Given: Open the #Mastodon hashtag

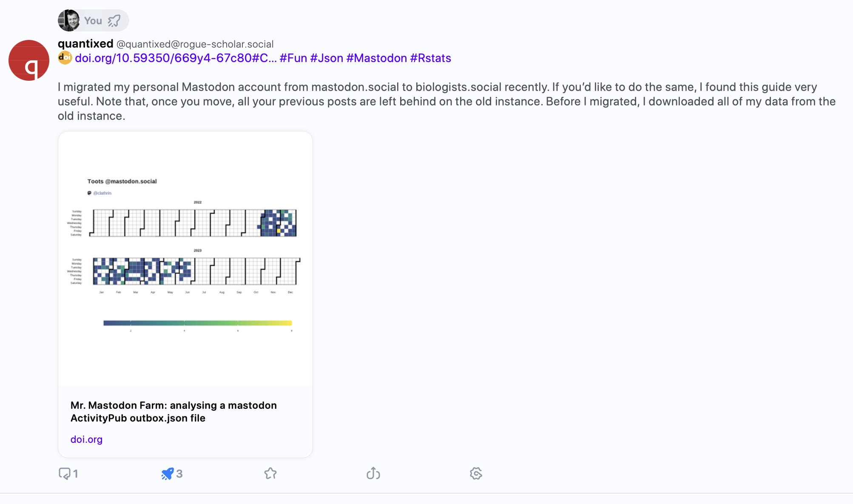Looking at the screenshot, I should [x=376, y=58].
